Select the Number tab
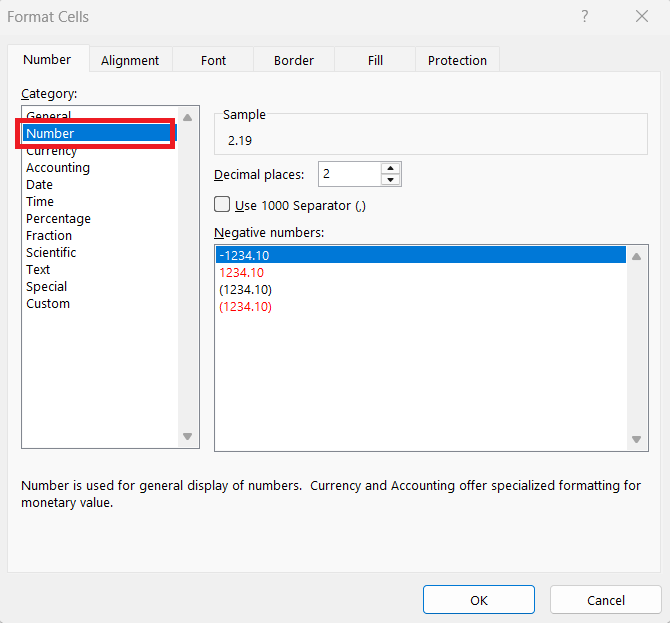The height and width of the screenshot is (623, 670). point(47,59)
